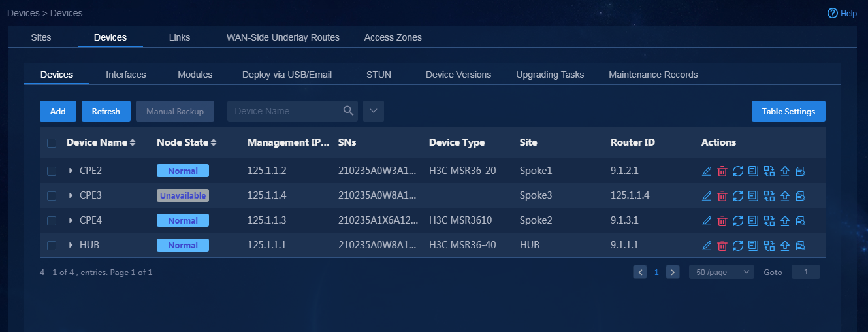Click the sync arrows icon for CPE4

tap(737, 221)
